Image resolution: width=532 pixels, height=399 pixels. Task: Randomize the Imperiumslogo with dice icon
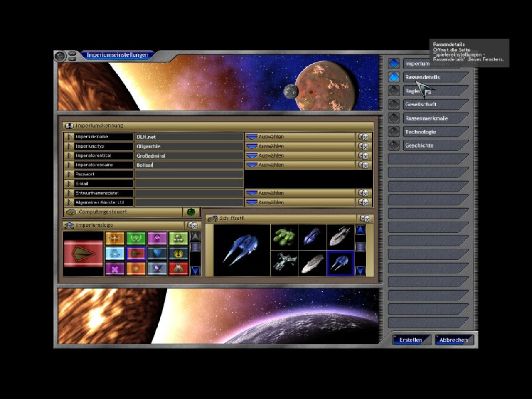pyautogui.click(x=193, y=225)
